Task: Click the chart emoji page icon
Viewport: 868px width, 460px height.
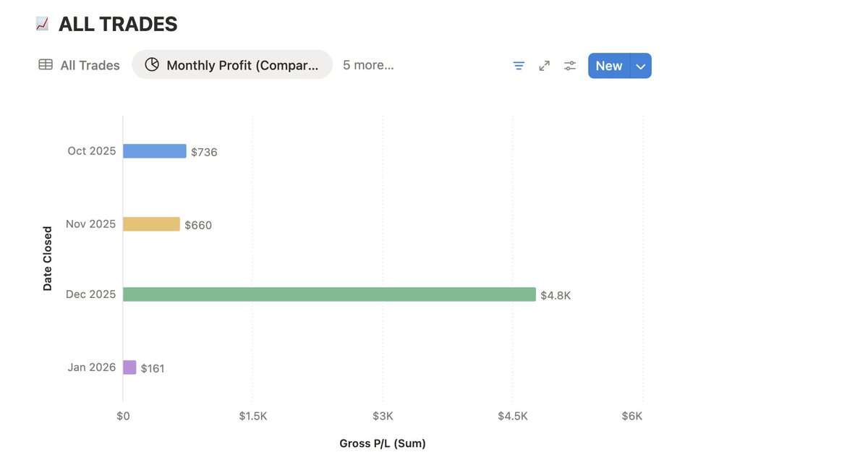Action: [42, 24]
